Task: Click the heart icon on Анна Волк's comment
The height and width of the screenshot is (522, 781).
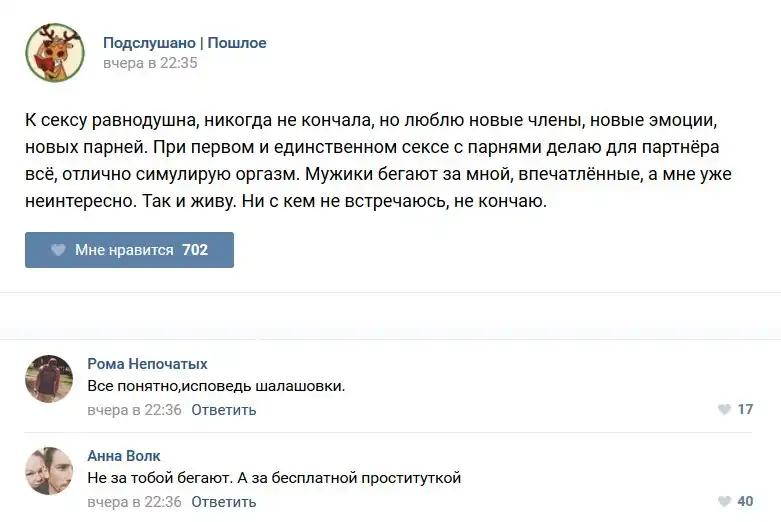Action: pos(724,502)
